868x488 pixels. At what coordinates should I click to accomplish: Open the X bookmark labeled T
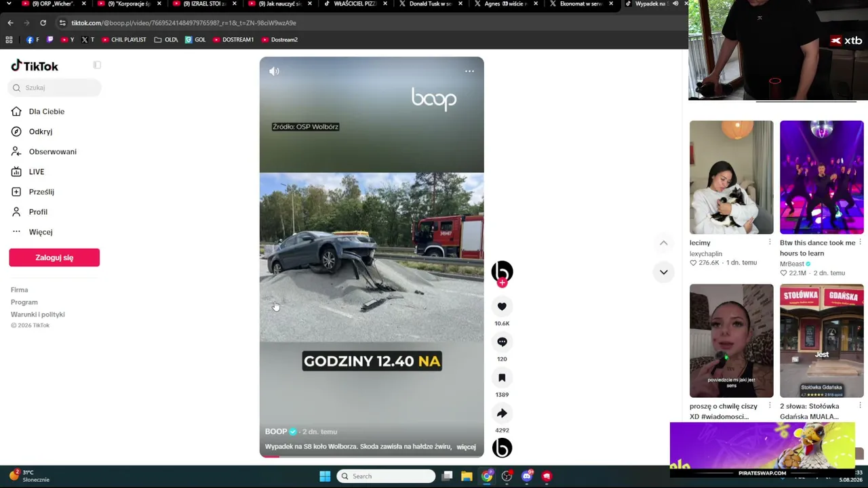click(x=87, y=40)
